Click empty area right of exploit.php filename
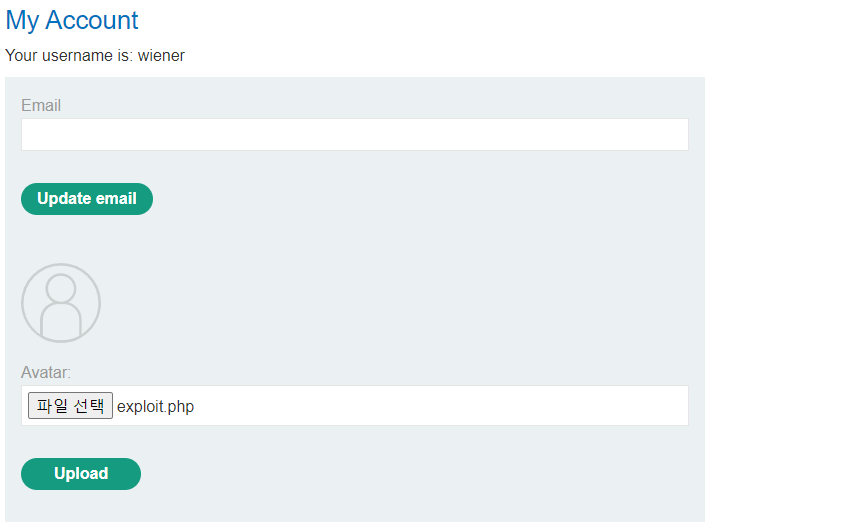 [x=441, y=406]
